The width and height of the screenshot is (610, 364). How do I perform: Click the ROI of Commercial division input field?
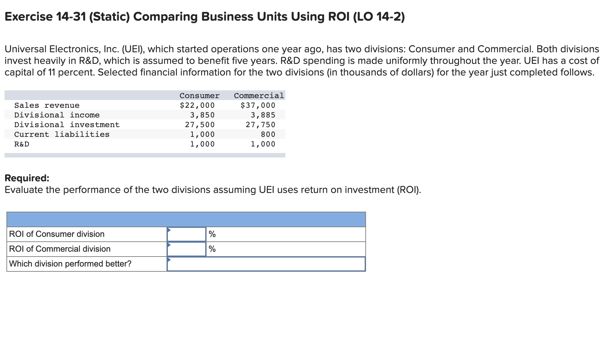[187, 249]
